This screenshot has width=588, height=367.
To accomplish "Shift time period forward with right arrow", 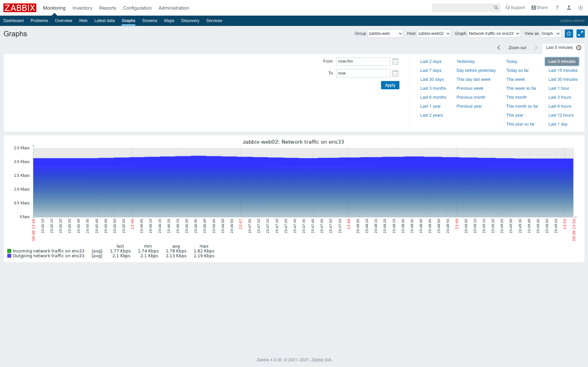I will (536, 48).
